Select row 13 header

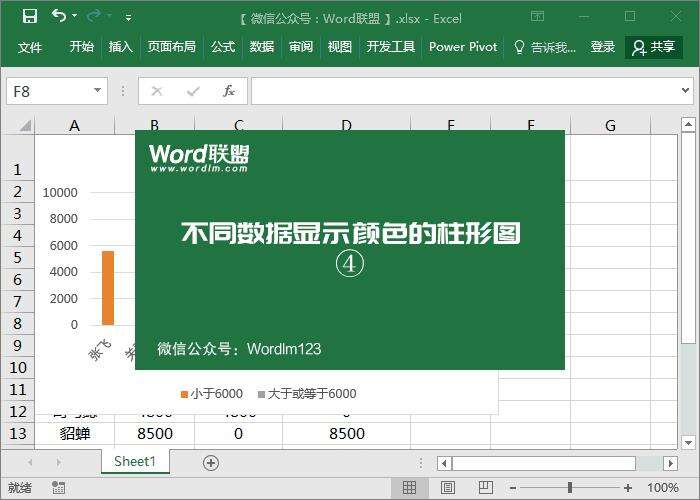click(17, 433)
